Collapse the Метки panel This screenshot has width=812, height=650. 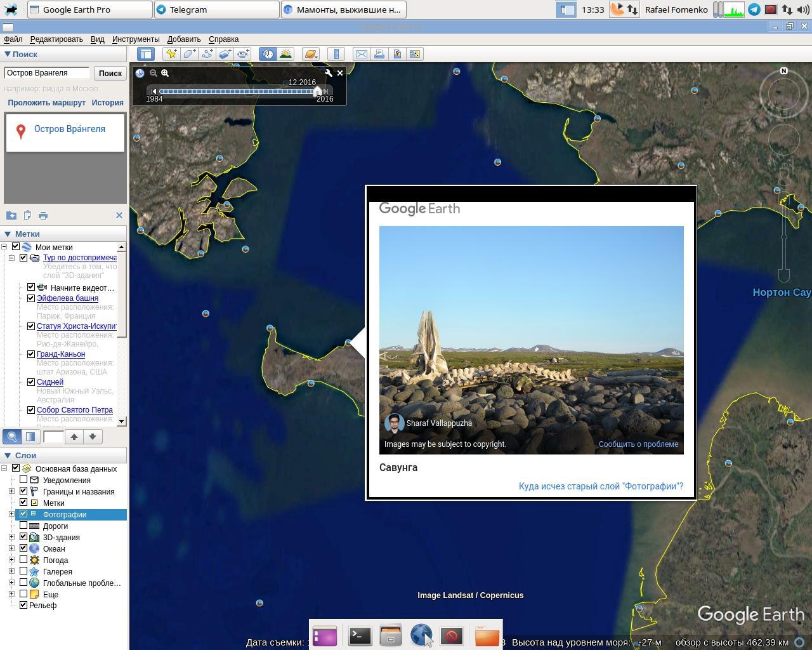coord(8,234)
